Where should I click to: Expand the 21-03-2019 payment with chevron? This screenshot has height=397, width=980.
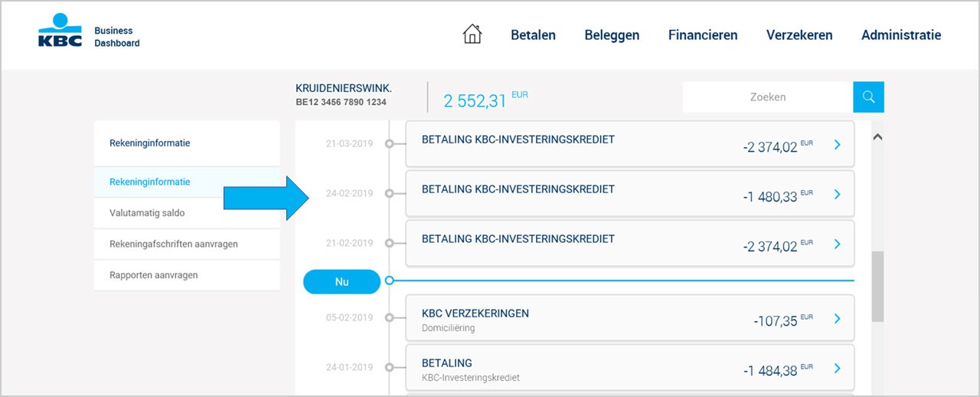[x=837, y=144]
